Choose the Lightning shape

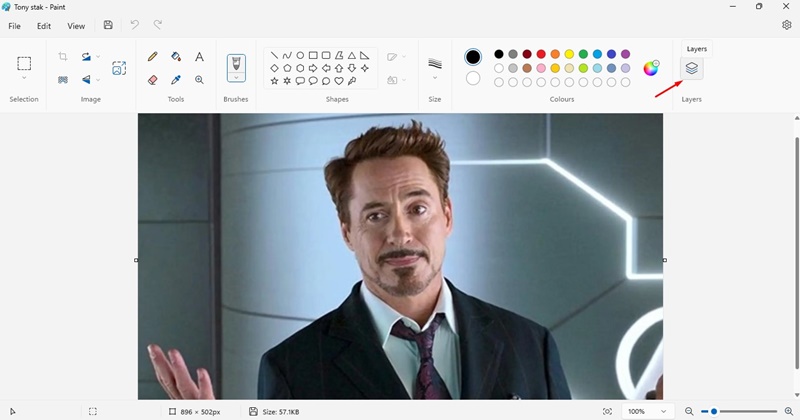click(352, 81)
